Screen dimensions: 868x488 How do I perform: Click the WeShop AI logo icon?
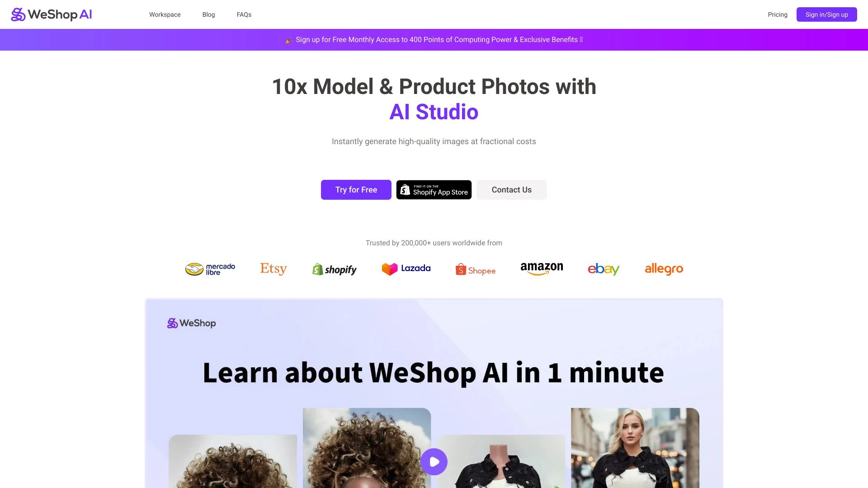[16, 14]
